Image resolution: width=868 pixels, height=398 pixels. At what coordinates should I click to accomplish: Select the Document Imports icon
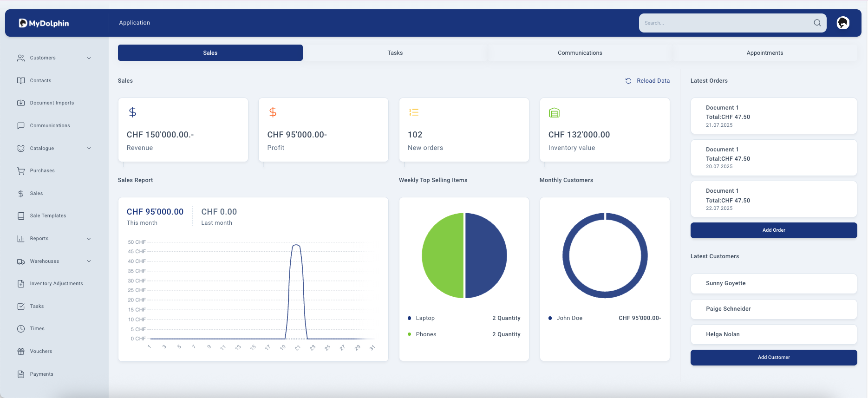tap(21, 103)
